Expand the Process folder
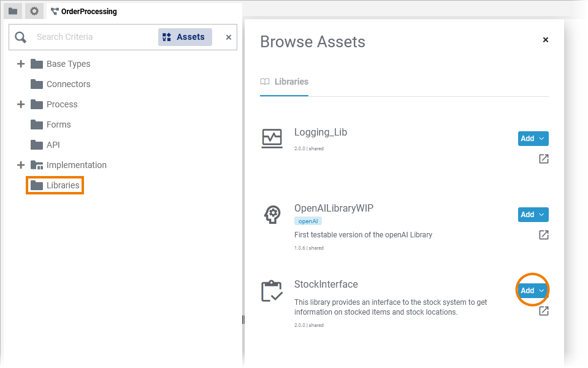This screenshot has height=368, width=588. (21, 104)
